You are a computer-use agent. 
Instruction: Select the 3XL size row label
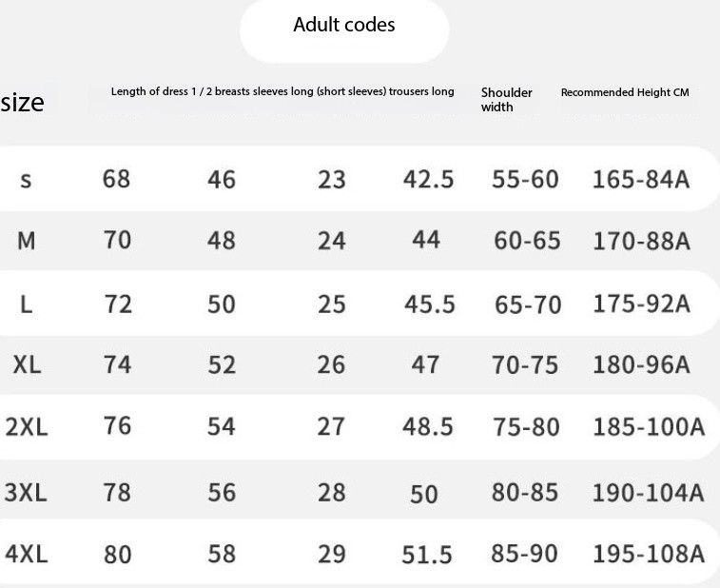pos(27,493)
